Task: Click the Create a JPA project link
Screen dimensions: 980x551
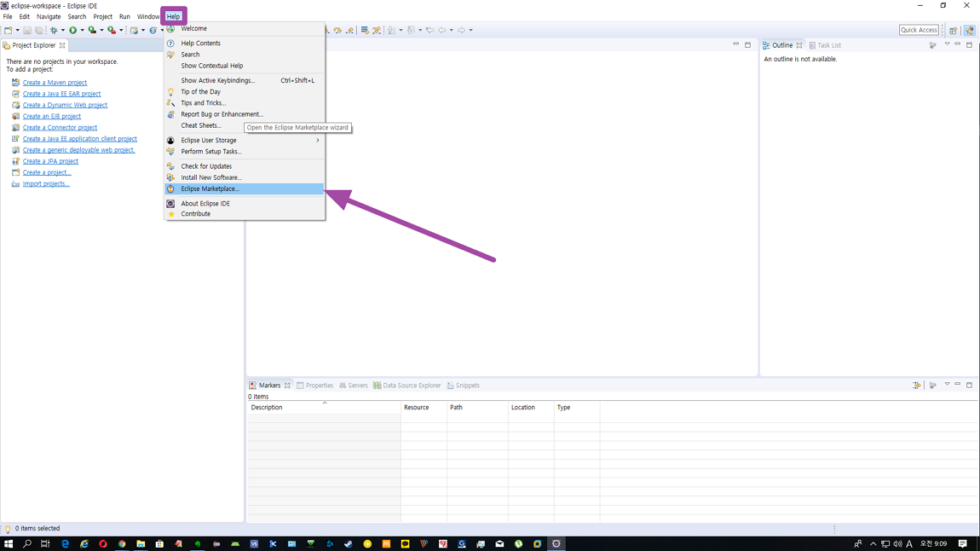Action: (50, 161)
